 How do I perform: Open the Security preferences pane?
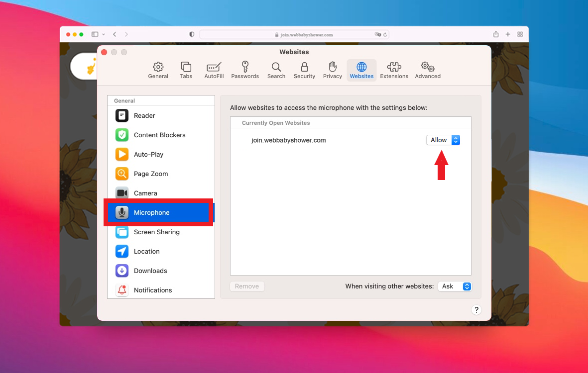point(304,70)
